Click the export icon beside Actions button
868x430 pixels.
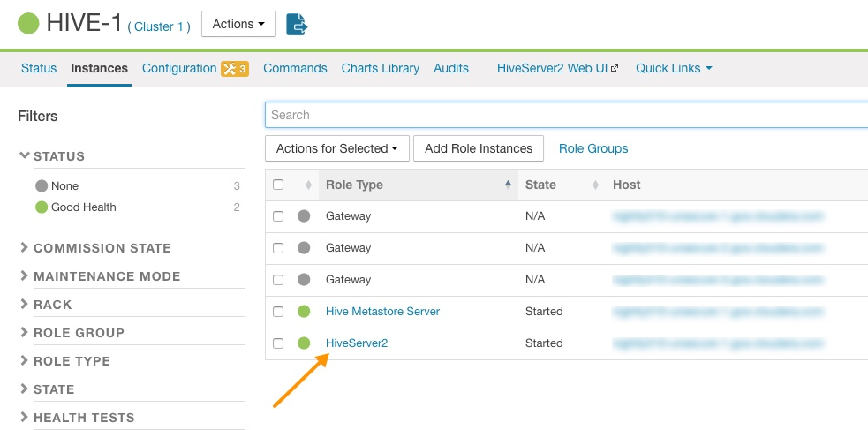point(298,24)
